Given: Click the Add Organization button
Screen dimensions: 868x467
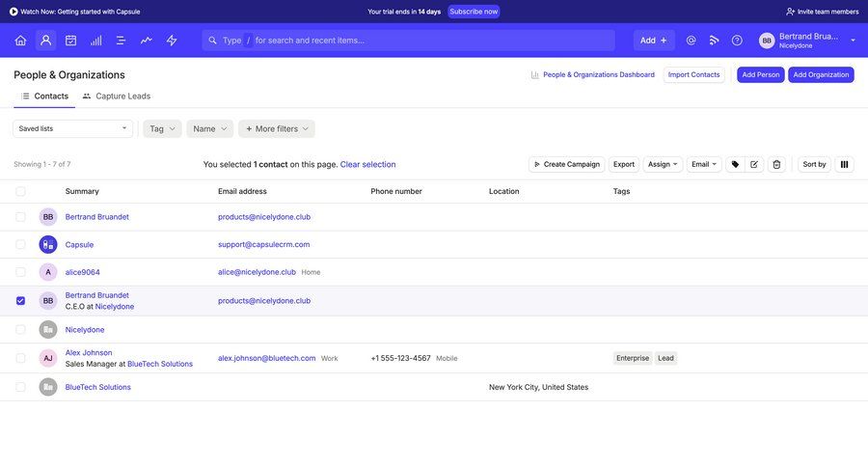Looking at the screenshot, I should (821, 75).
